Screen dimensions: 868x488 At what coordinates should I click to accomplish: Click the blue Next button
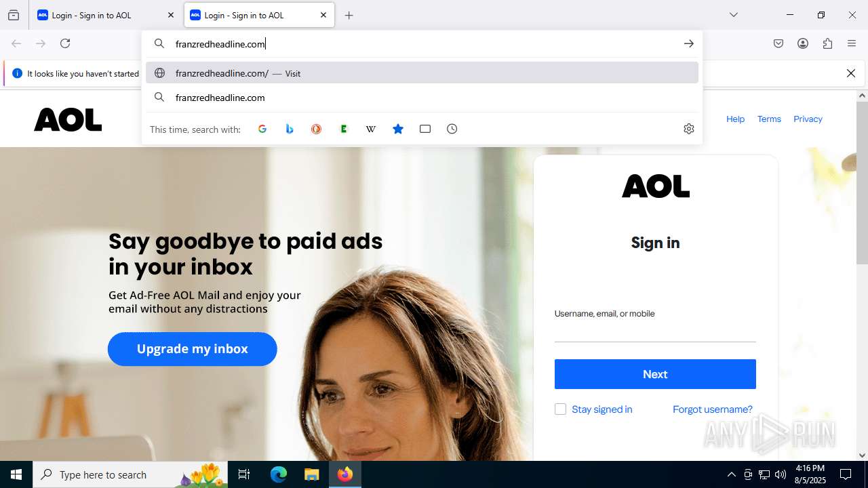(655, 374)
